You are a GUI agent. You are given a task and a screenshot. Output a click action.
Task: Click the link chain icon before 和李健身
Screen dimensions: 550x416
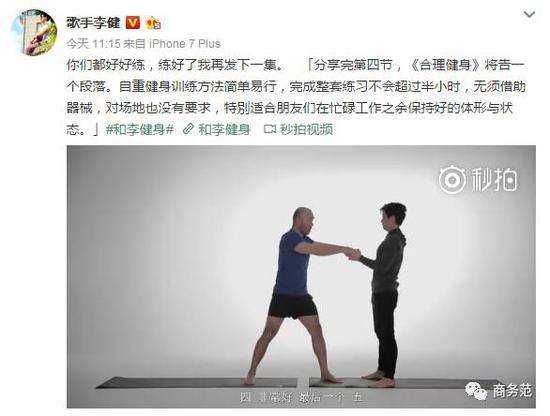pyautogui.click(x=189, y=129)
